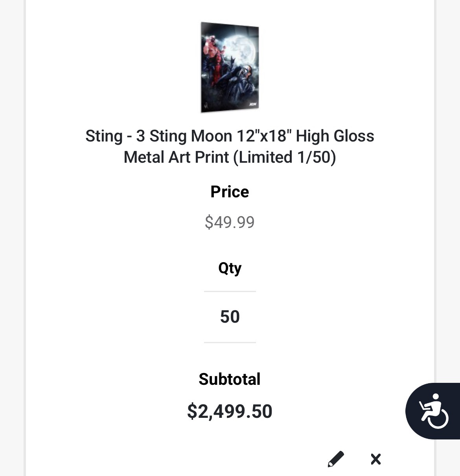The image size is (460, 476).
Task: Click the red figure in the product artwork
Action: [212, 59]
